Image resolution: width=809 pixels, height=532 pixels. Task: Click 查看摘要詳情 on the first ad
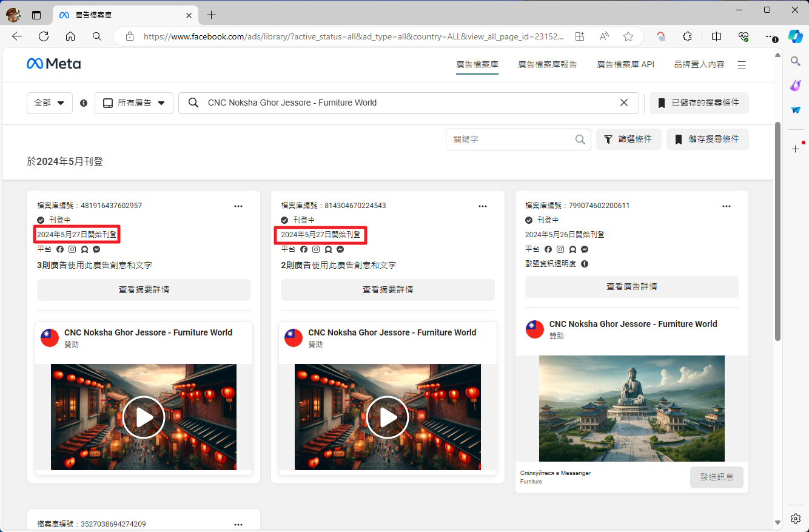pos(144,290)
